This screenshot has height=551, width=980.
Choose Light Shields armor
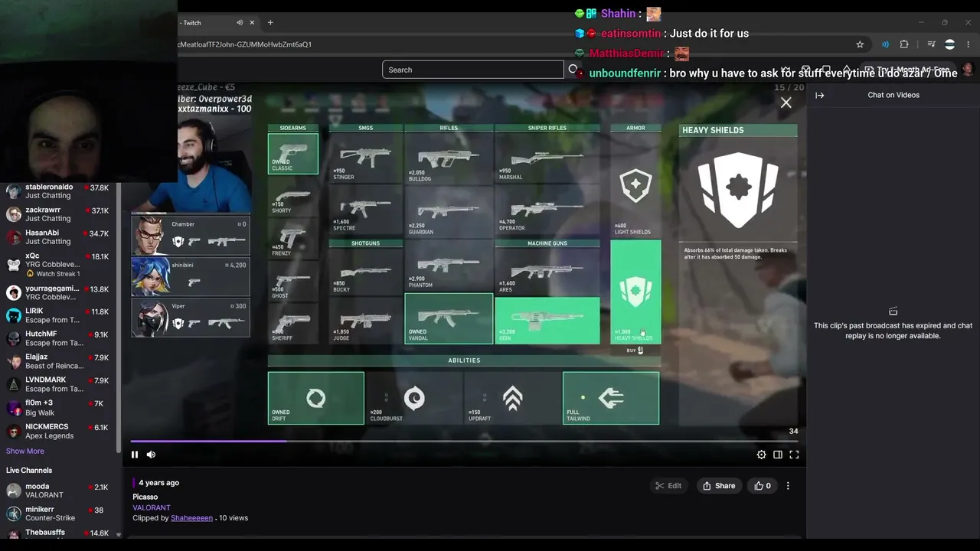635,185
